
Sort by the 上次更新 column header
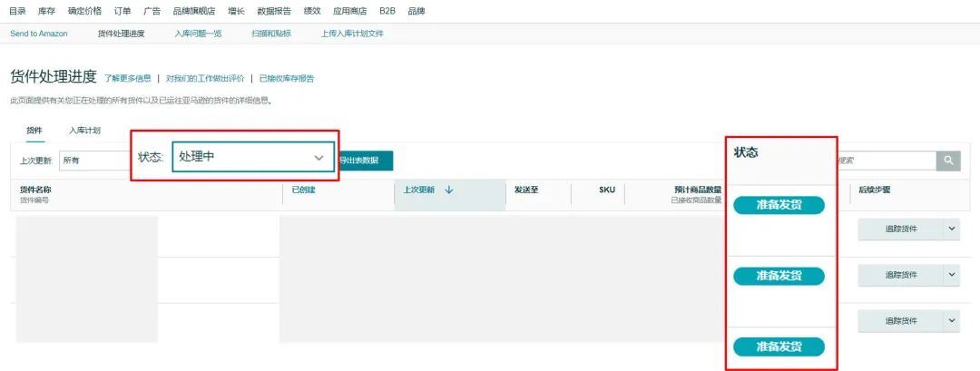[418, 190]
